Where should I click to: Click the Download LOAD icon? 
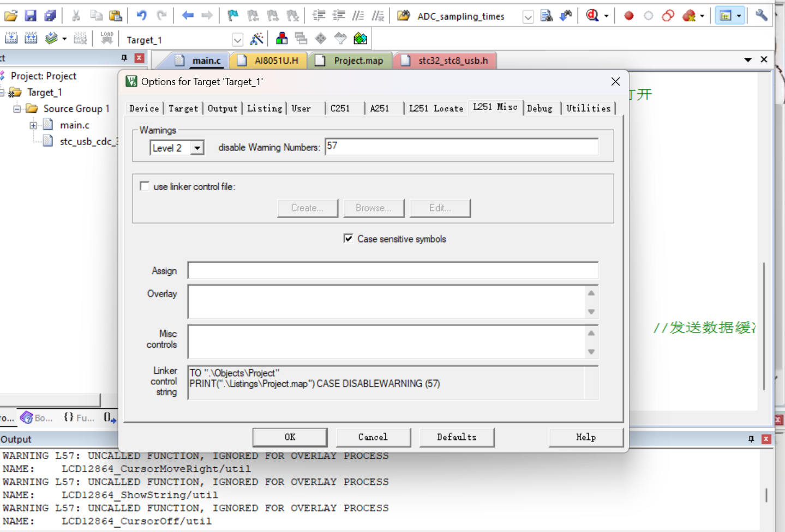point(107,38)
